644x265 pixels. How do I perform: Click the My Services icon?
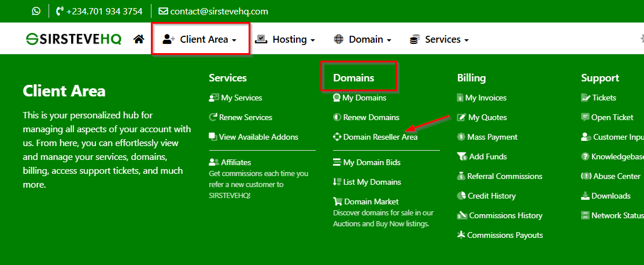(x=214, y=98)
